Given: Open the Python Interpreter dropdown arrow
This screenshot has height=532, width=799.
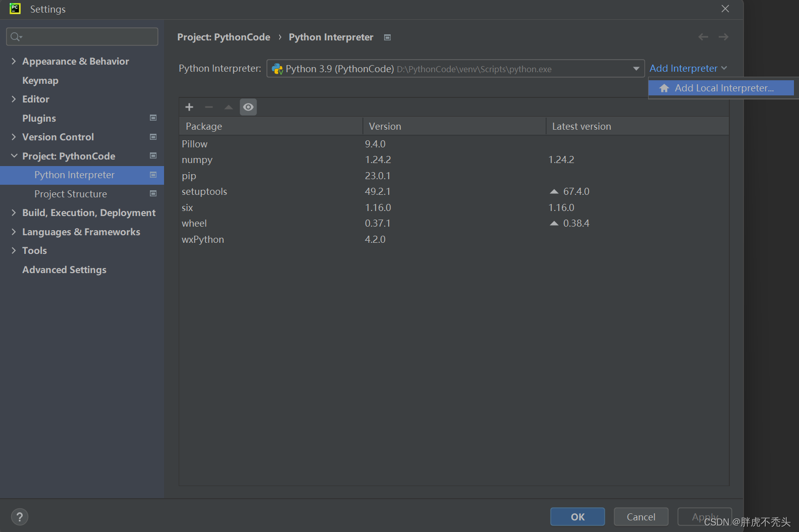Looking at the screenshot, I should [636, 69].
